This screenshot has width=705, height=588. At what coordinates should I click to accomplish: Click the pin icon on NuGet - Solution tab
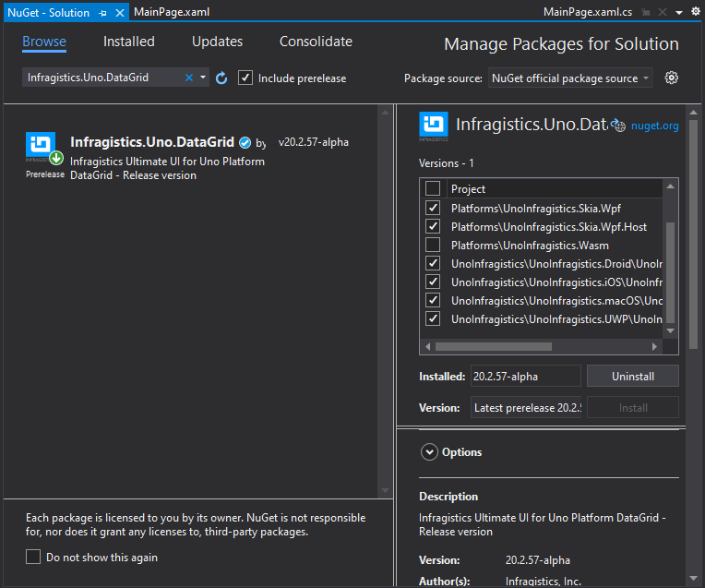click(103, 13)
